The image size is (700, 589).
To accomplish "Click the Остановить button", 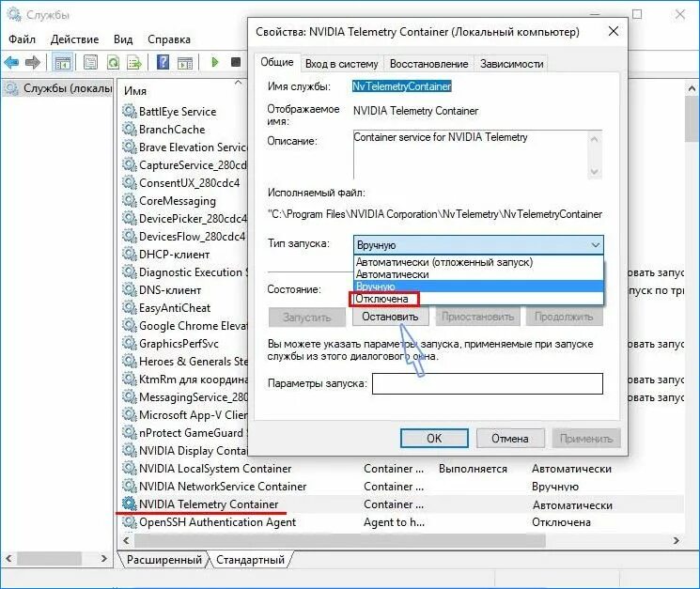I will pos(390,317).
